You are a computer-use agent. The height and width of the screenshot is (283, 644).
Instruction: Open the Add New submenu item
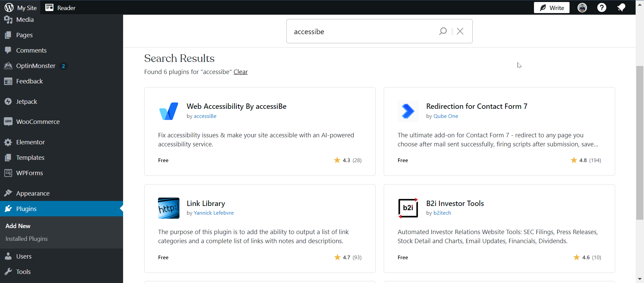click(18, 226)
